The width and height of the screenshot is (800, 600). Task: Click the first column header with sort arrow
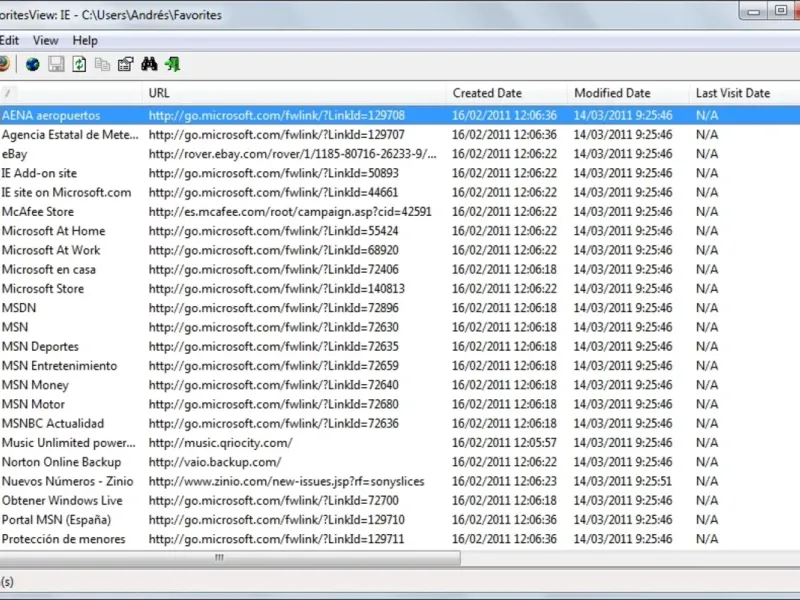click(x=71, y=93)
